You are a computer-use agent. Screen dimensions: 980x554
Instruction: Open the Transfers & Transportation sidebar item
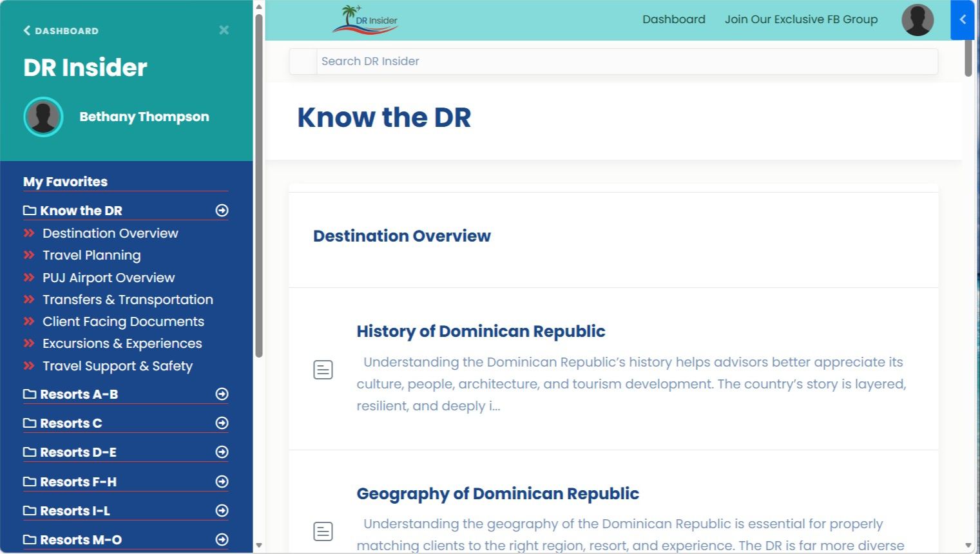tap(128, 300)
